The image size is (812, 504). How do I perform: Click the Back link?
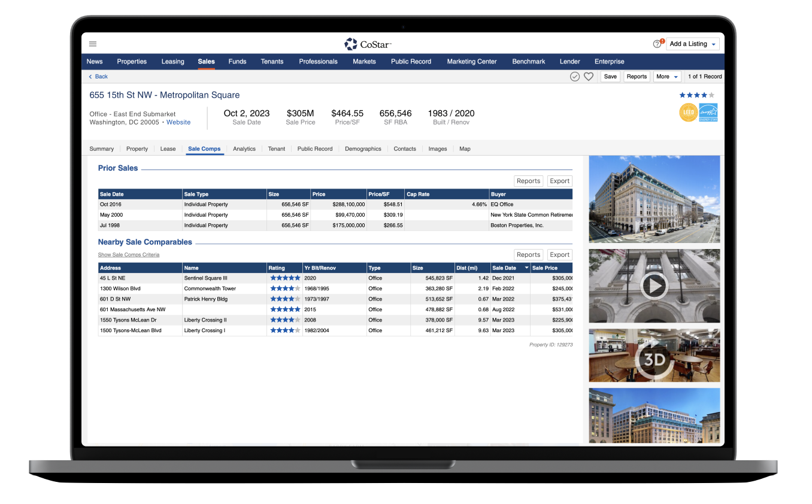click(98, 77)
